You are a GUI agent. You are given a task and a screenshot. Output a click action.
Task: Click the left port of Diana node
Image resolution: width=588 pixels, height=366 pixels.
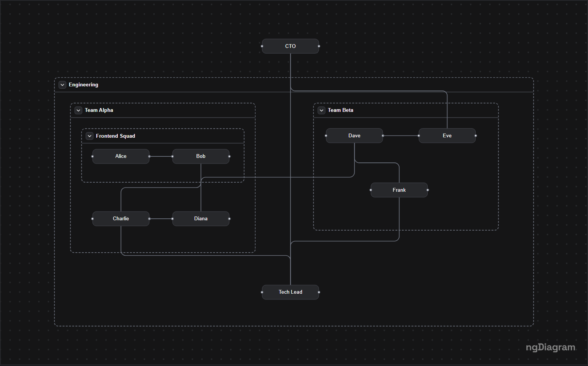click(173, 219)
